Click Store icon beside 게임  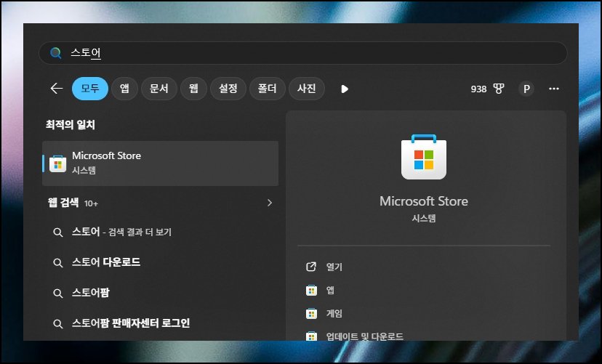click(311, 313)
